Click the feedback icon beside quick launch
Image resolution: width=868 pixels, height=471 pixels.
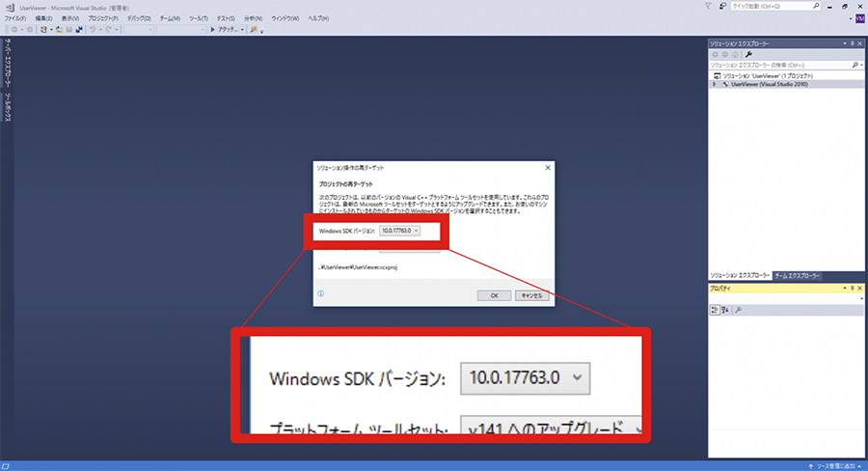coord(723,6)
